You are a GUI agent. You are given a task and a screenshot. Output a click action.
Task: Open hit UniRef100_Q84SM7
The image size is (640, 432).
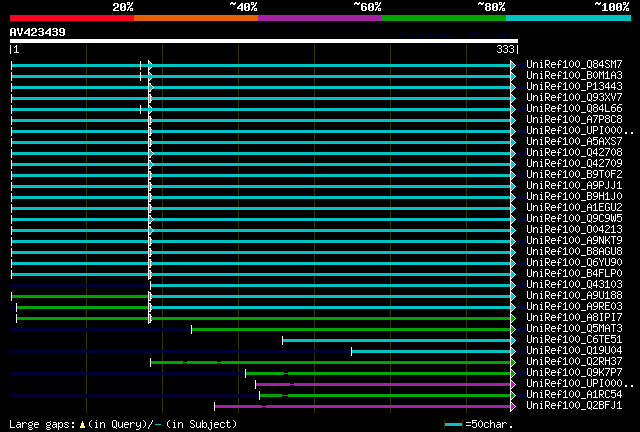(x=574, y=65)
